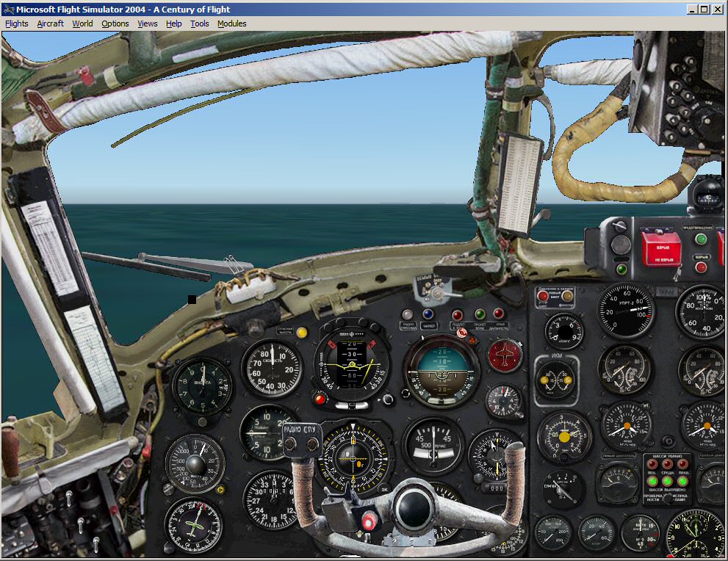Click the СКОРОСТЬ airspeed indicator

coord(272,369)
